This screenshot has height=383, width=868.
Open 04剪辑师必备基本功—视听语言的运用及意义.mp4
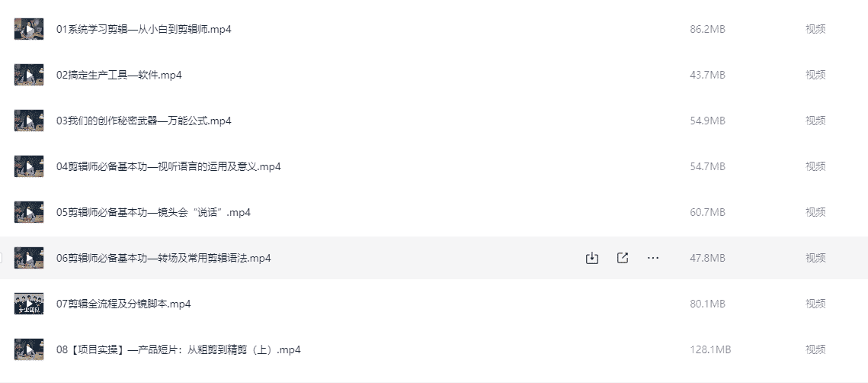click(x=168, y=166)
